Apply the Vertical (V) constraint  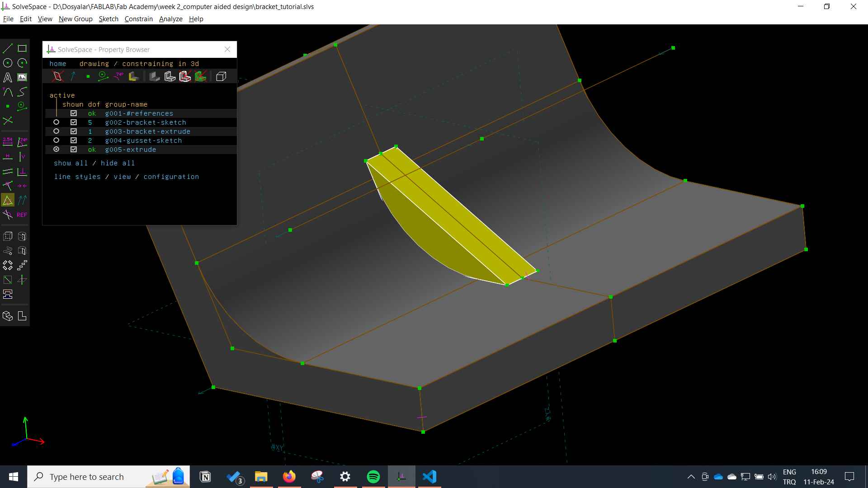point(22,157)
